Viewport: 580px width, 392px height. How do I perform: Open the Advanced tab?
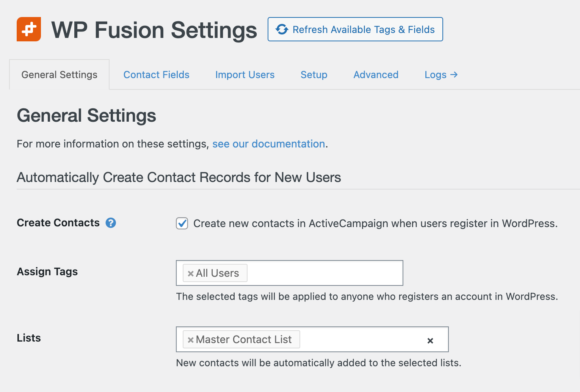coord(376,75)
